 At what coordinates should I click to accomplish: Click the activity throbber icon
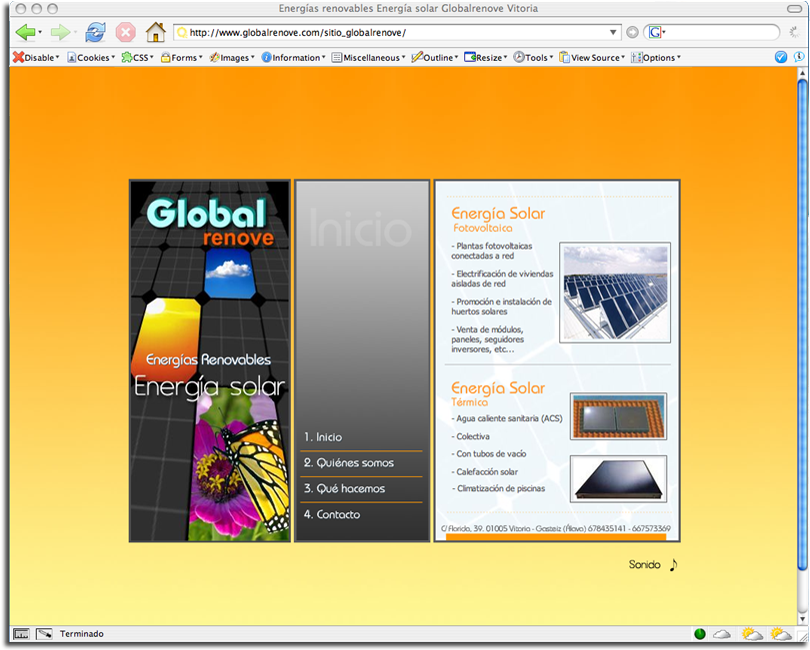pos(795,33)
